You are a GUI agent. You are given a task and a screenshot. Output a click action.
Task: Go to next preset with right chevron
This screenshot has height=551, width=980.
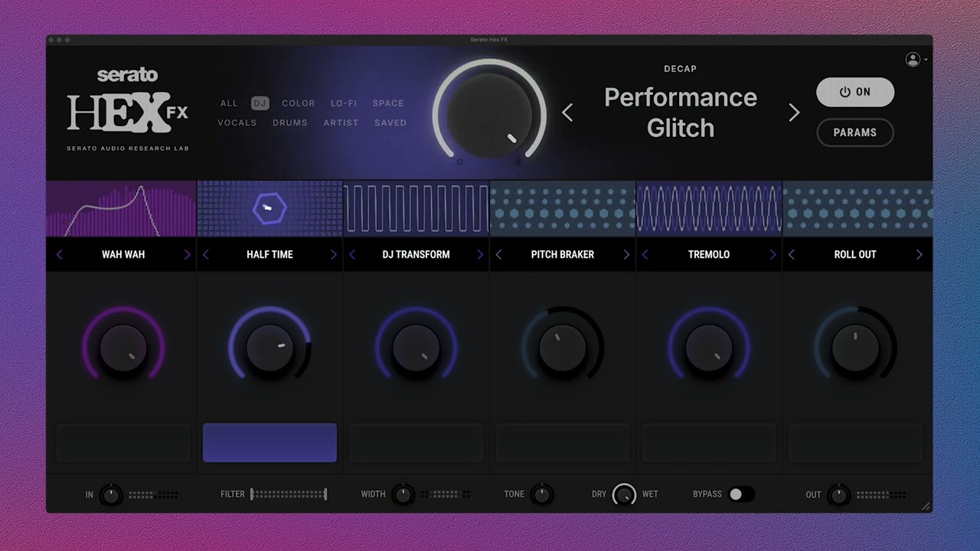pyautogui.click(x=794, y=112)
